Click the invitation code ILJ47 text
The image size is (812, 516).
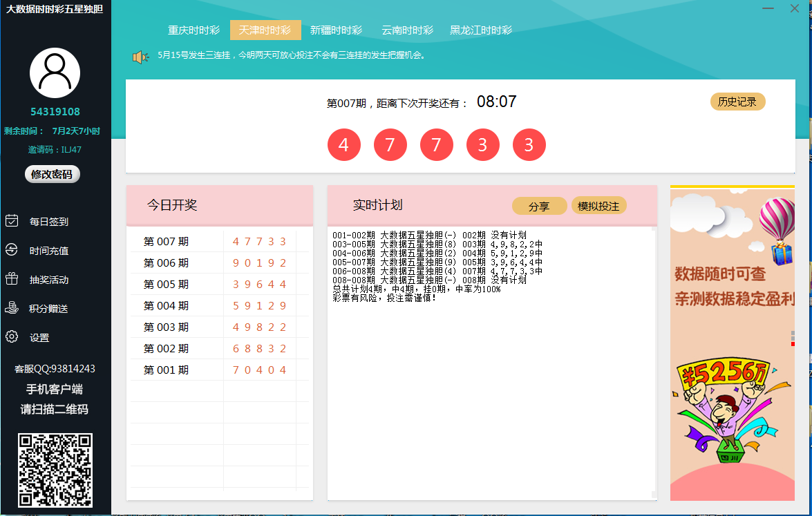[55, 150]
